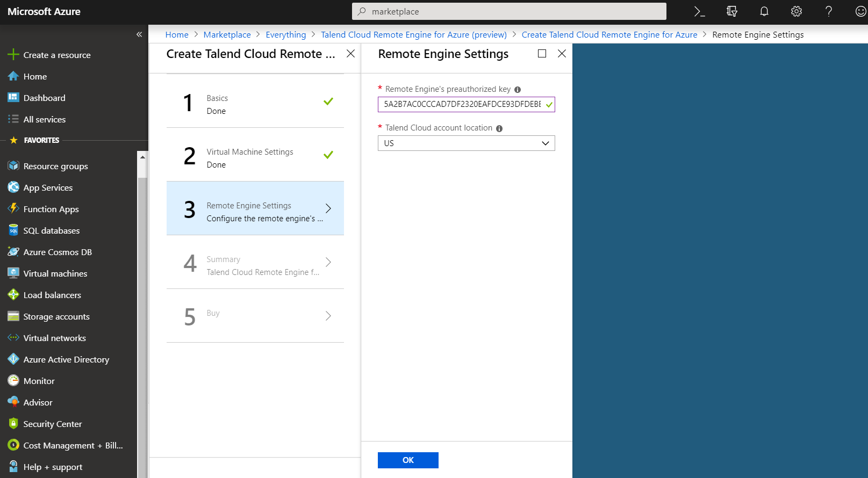The image size is (868, 478).
Task: Select the Remote Engine Settings step label
Action: pos(249,206)
